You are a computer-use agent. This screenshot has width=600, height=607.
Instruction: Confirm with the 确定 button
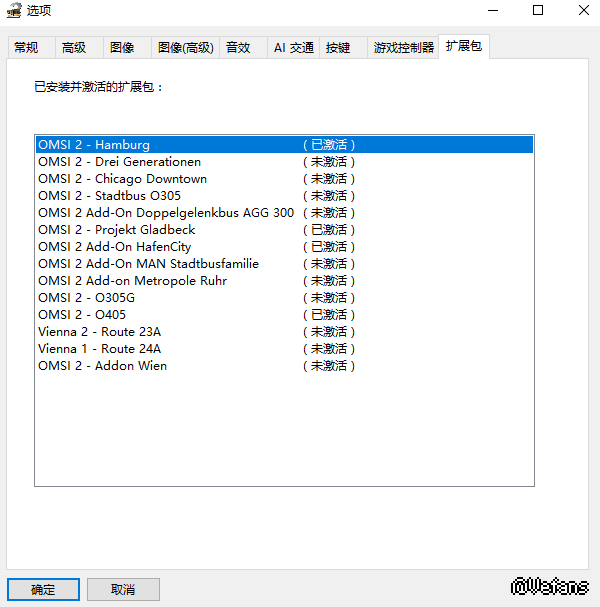(x=43, y=589)
